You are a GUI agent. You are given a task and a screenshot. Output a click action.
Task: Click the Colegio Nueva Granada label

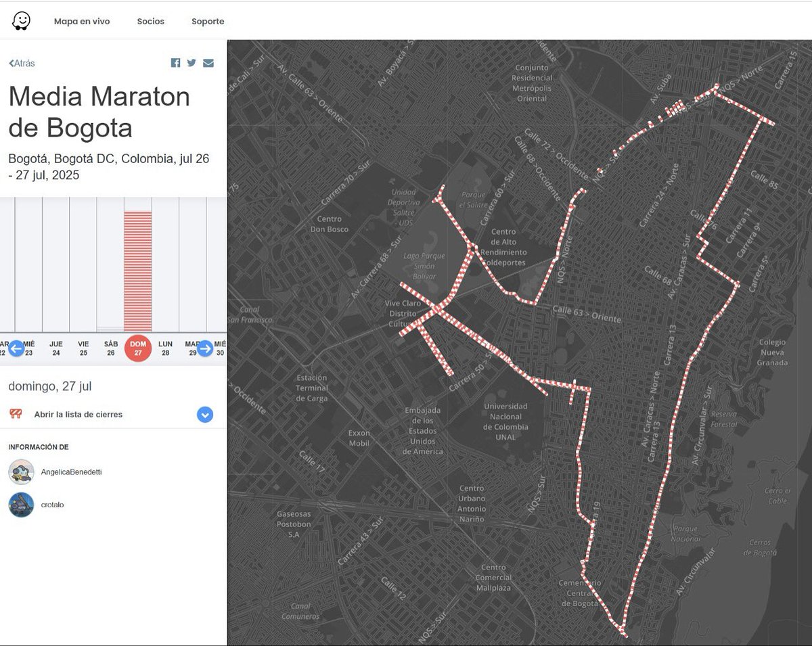[772, 352]
